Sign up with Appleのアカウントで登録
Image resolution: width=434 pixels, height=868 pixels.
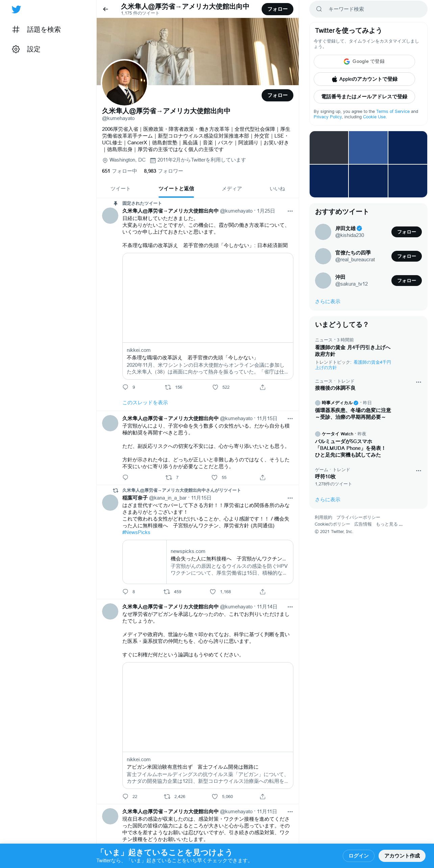pos(364,79)
